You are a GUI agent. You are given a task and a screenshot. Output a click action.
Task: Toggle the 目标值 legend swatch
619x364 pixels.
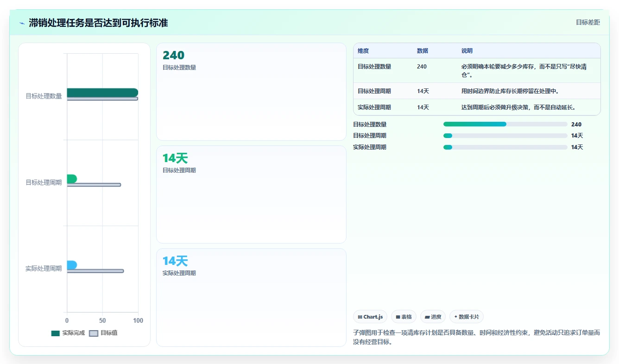(94, 333)
